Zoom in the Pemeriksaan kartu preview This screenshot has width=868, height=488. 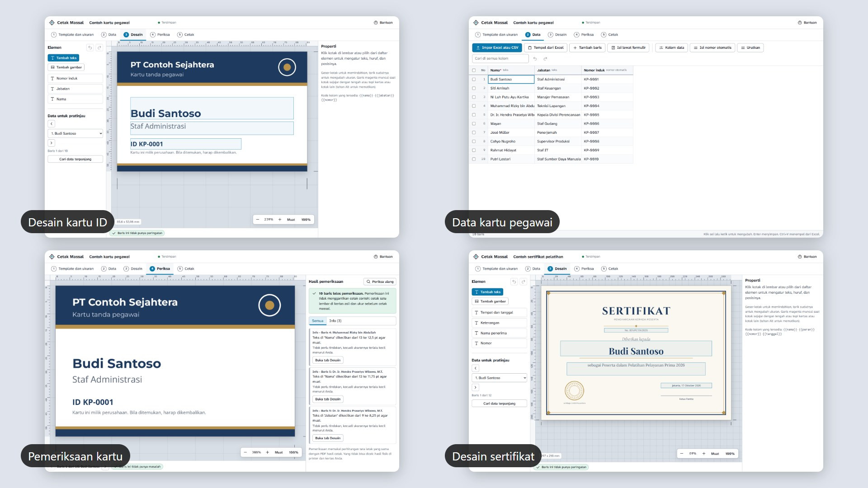[x=268, y=452]
